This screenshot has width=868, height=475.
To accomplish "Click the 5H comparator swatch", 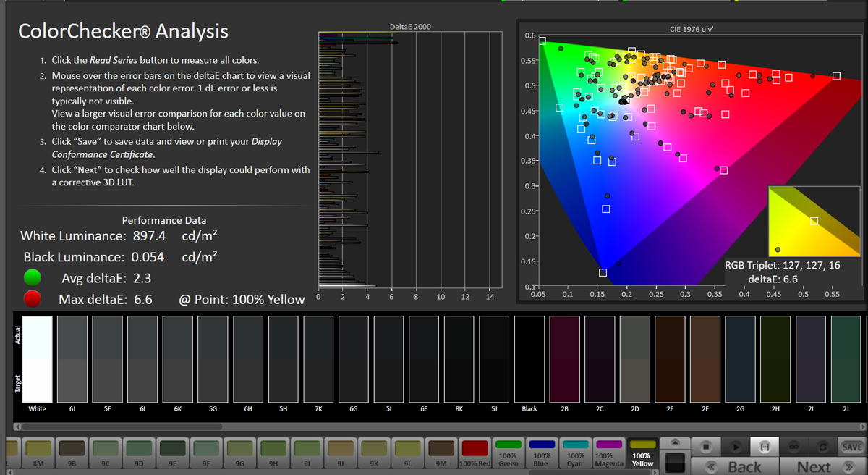I will [x=283, y=359].
